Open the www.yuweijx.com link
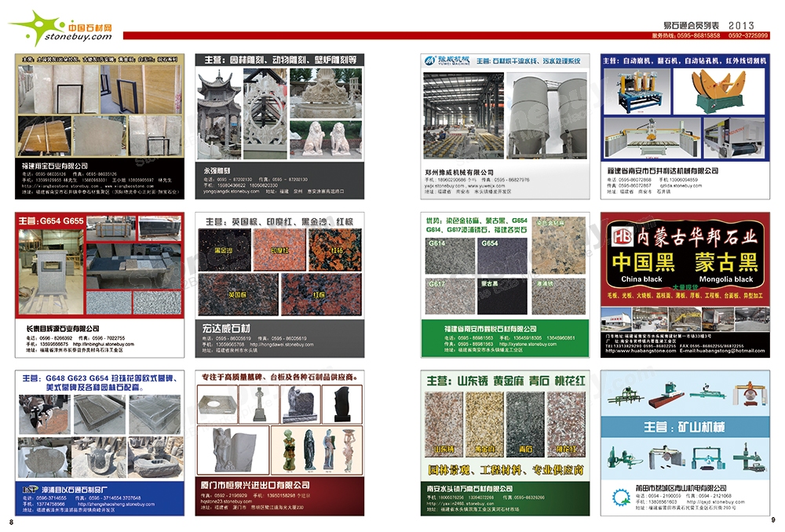Viewport: 785px width, 532px height. coord(486,185)
